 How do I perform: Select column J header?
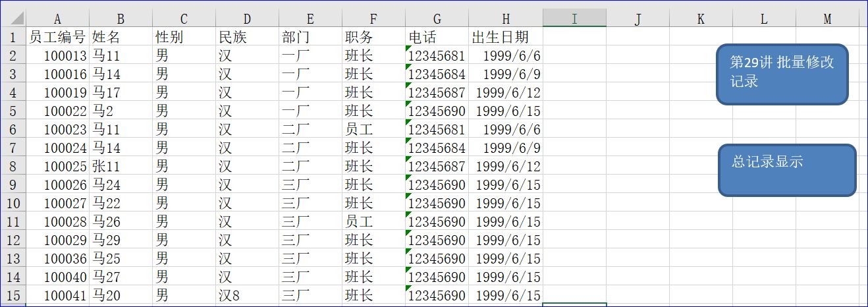[x=637, y=18]
